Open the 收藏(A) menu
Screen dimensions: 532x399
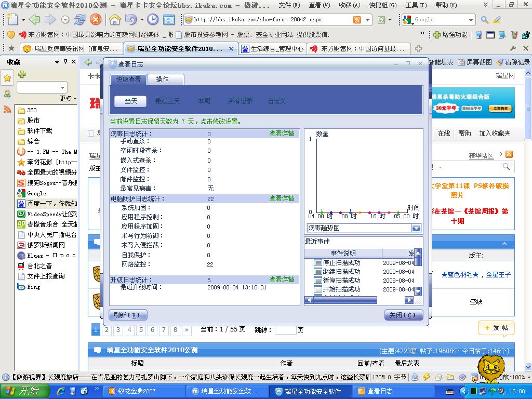pos(350,5)
